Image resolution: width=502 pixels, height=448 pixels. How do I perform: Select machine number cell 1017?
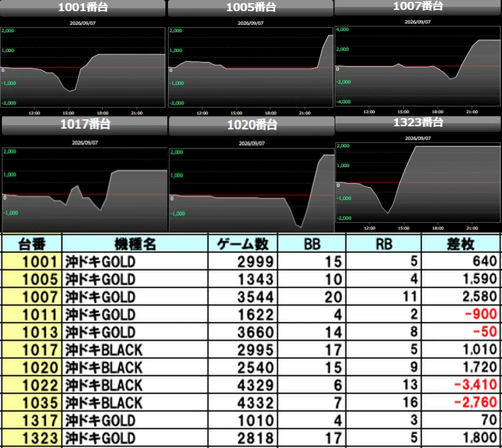coord(32,350)
